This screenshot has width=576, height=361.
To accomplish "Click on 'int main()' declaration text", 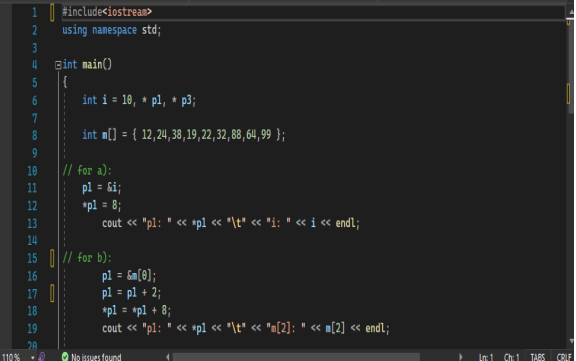I will (x=87, y=65).
